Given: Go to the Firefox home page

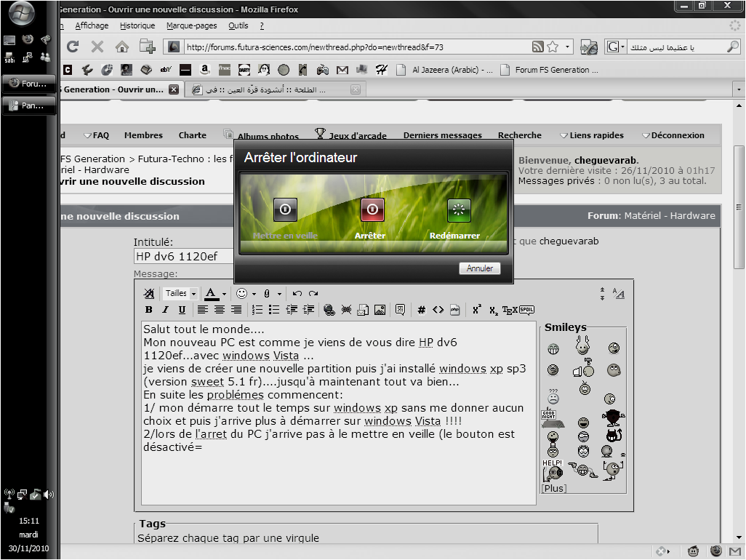Looking at the screenshot, I should [x=122, y=47].
